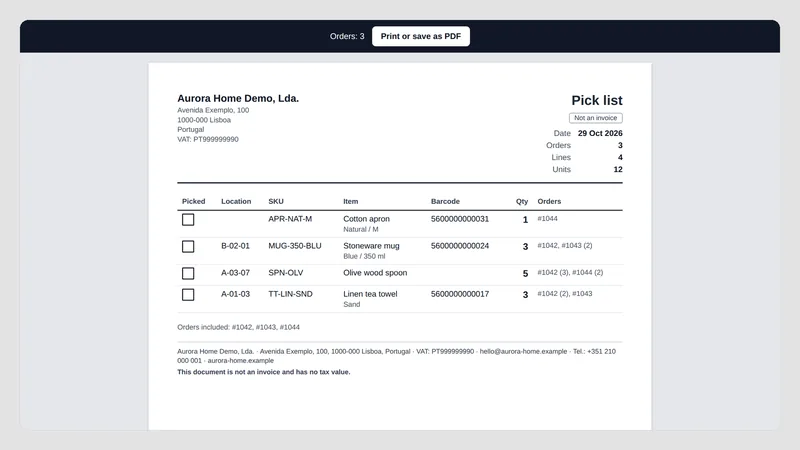
Task: Click the Linen tea towel item name
Action: [370, 294]
